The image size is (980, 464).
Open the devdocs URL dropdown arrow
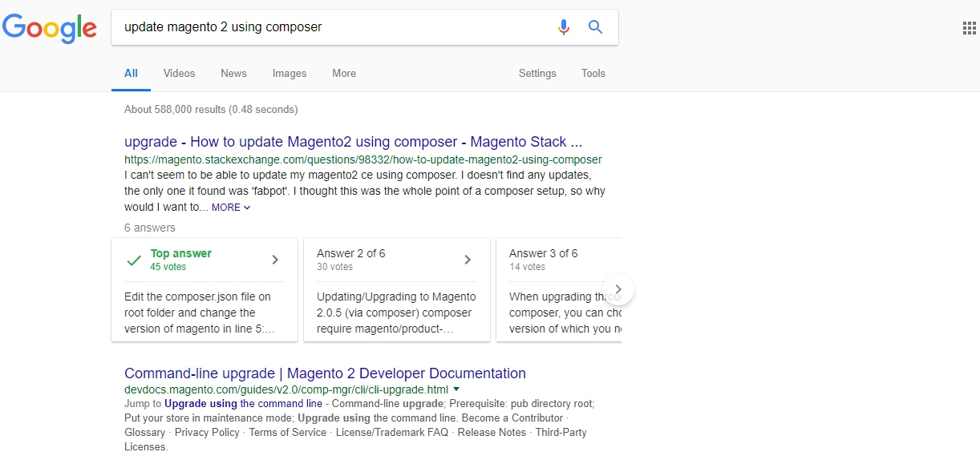click(x=456, y=389)
